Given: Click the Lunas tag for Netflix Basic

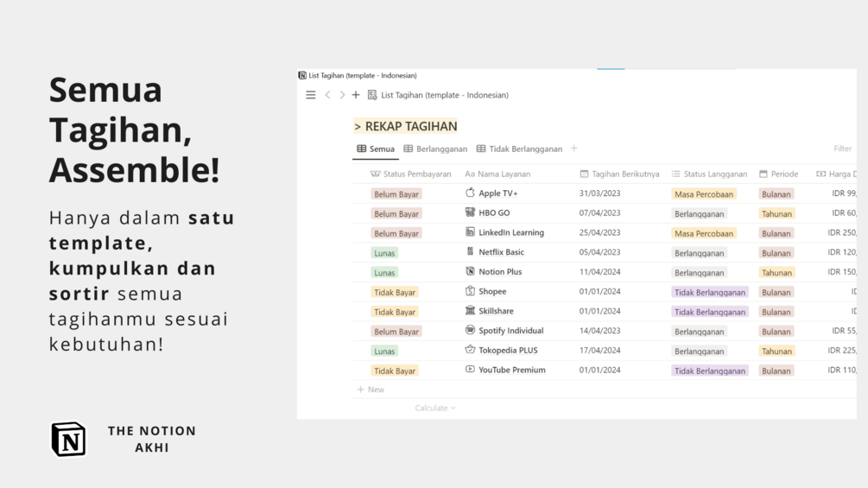Looking at the screenshot, I should (x=384, y=253).
